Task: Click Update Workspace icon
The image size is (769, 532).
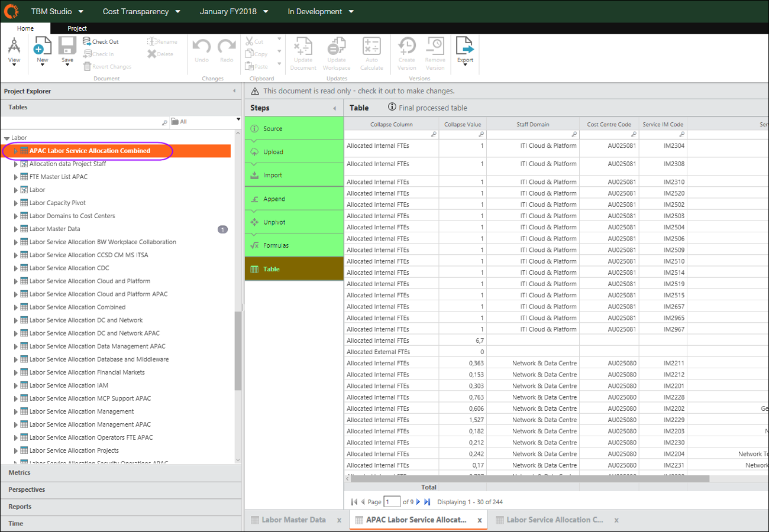Action: (x=337, y=46)
